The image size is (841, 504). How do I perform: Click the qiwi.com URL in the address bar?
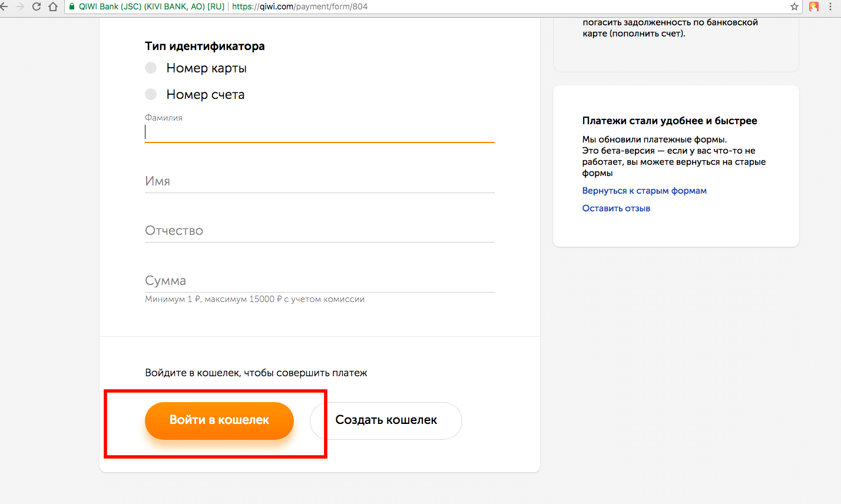(300, 7)
